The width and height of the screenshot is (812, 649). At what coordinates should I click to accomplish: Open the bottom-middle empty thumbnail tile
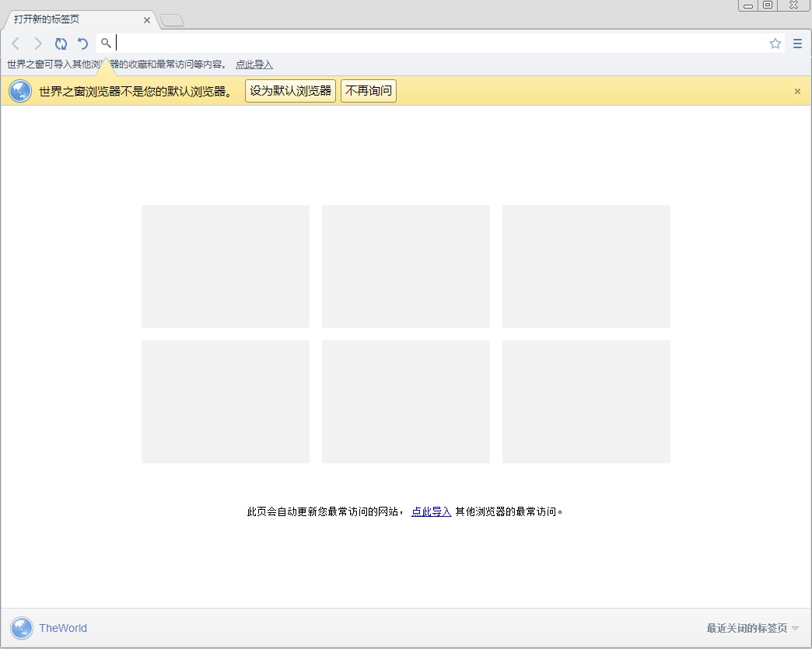click(x=406, y=402)
